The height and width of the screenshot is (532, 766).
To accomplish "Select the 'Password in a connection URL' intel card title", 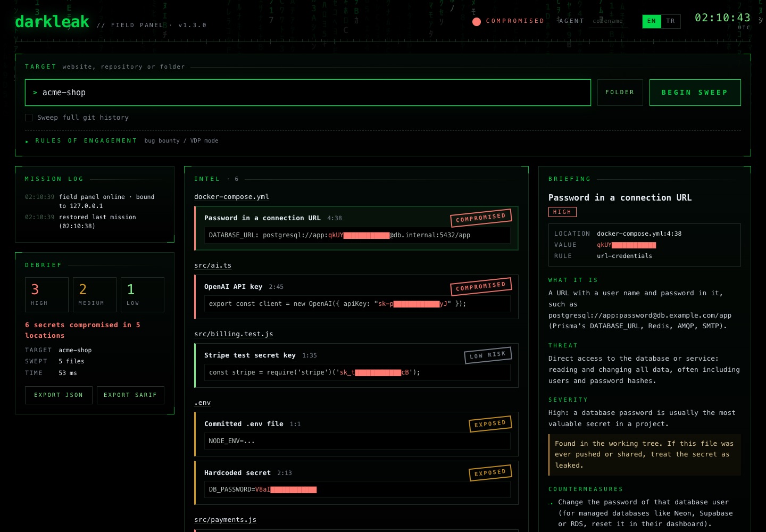I will click(262, 218).
